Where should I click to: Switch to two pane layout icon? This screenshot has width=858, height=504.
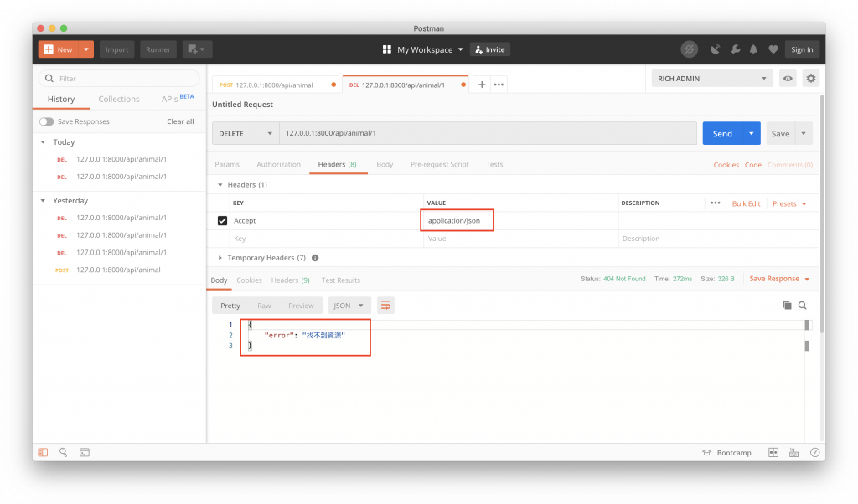(773, 452)
